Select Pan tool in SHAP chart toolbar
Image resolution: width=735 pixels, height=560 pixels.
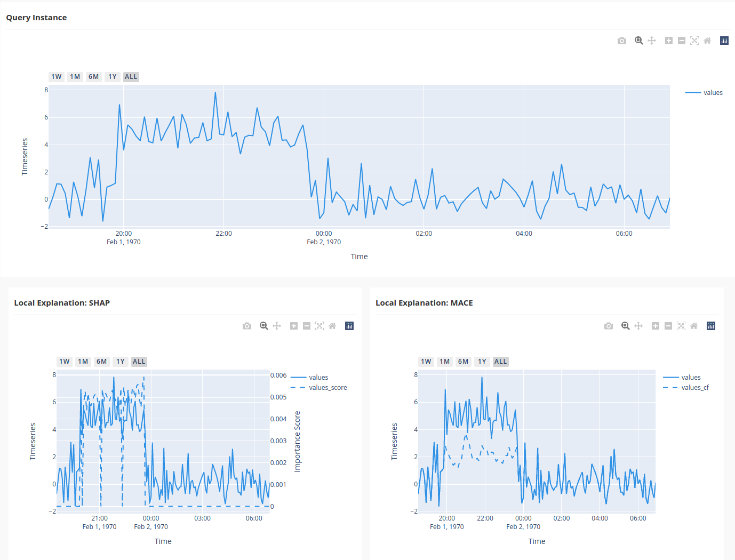277,326
